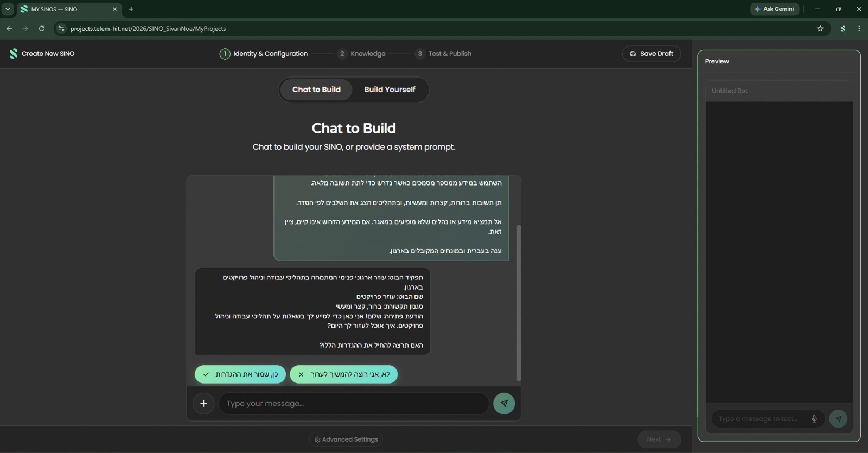Click the send button in the Preview panel
868x453 pixels.
click(838, 419)
